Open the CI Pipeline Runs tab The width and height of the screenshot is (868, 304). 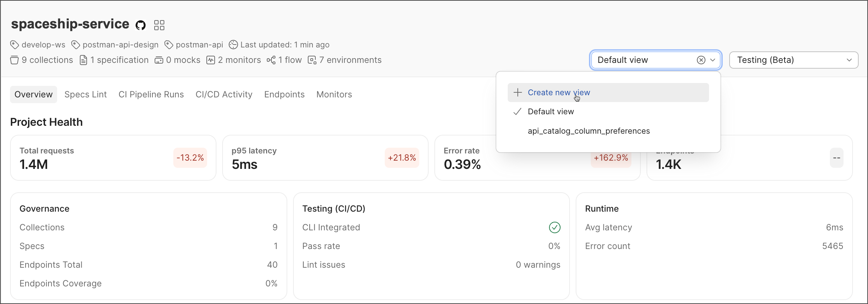151,95
